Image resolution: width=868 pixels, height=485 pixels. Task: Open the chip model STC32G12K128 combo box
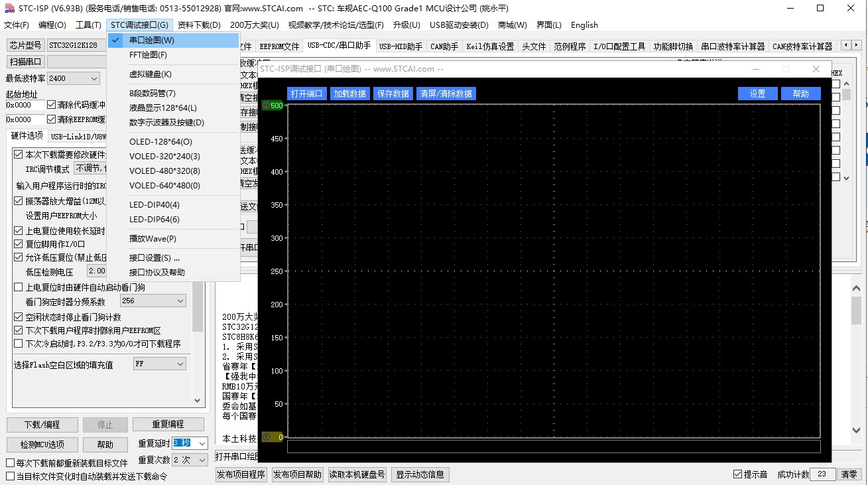pyautogui.click(x=76, y=45)
